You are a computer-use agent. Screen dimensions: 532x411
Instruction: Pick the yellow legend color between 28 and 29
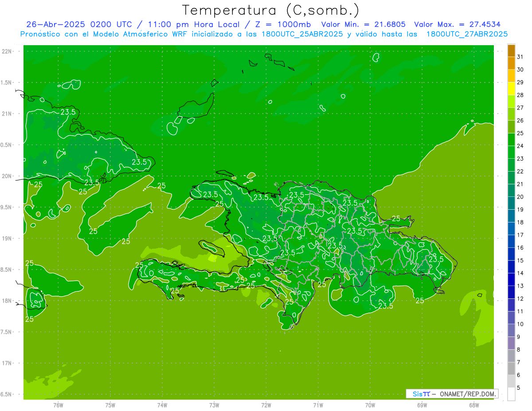(511, 89)
